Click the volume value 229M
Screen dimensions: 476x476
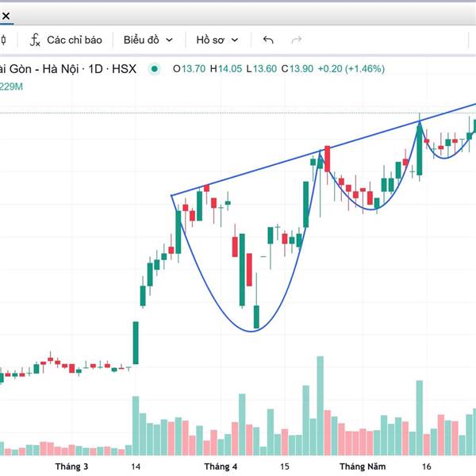(11, 86)
